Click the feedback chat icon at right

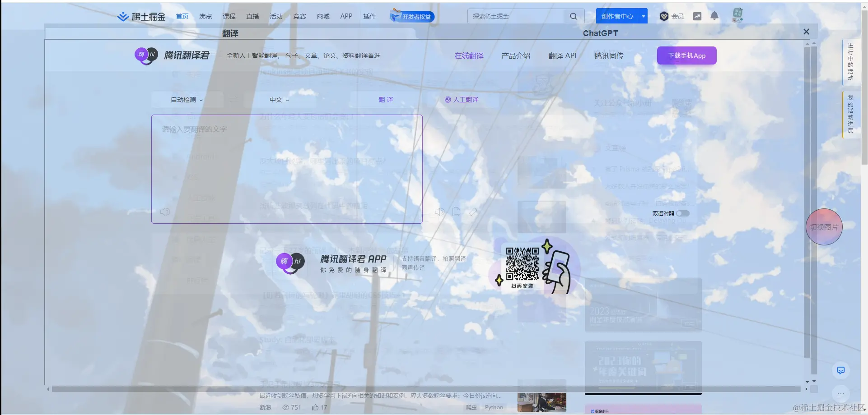point(841,370)
